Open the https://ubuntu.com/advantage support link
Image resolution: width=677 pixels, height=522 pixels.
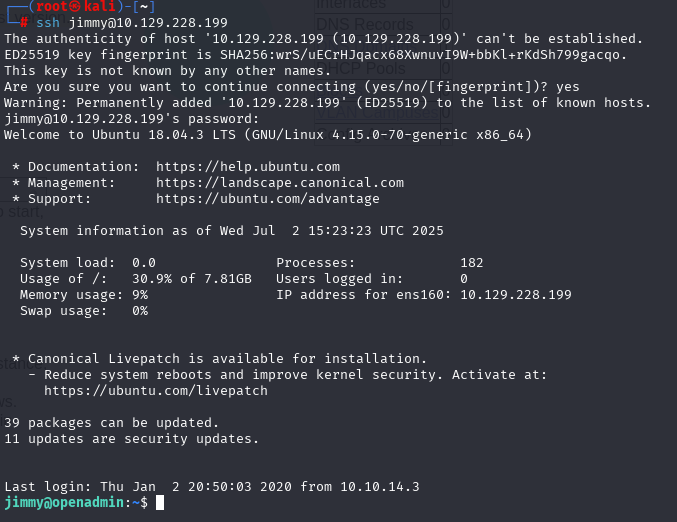coord(268,199)
